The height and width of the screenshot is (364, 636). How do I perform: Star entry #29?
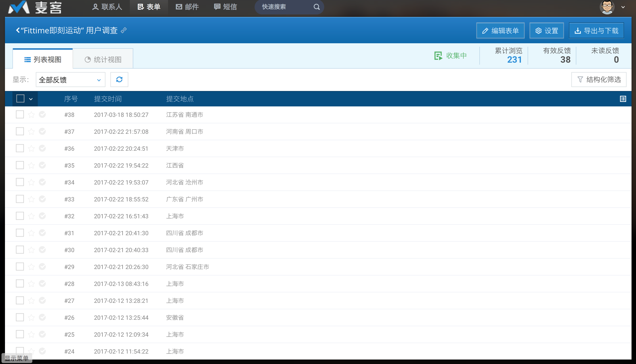coord(31,267)
